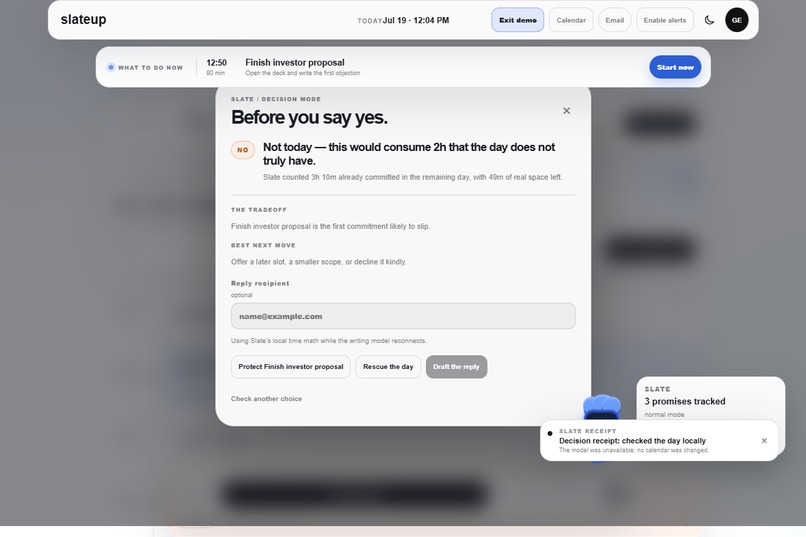Dismiss the Slate receipt notification

pos(764,440)
